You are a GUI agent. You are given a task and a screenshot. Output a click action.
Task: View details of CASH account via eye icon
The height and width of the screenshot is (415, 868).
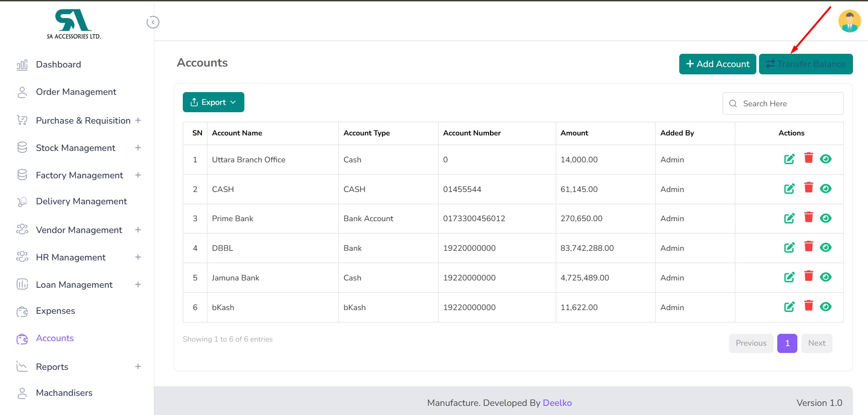coord(825,189)
